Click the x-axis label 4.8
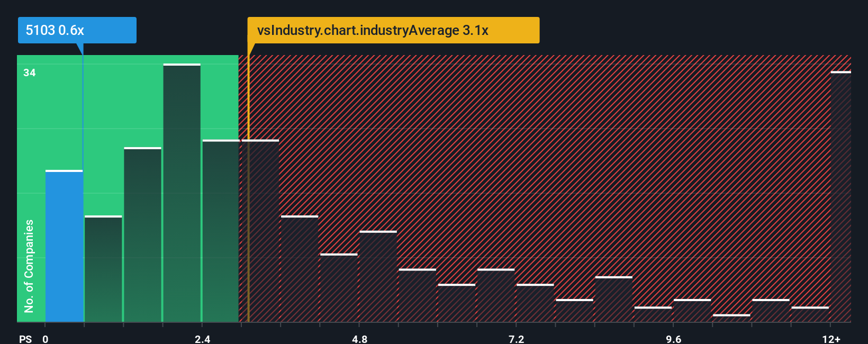Screen dimensions: 868x344 [359, 339]
